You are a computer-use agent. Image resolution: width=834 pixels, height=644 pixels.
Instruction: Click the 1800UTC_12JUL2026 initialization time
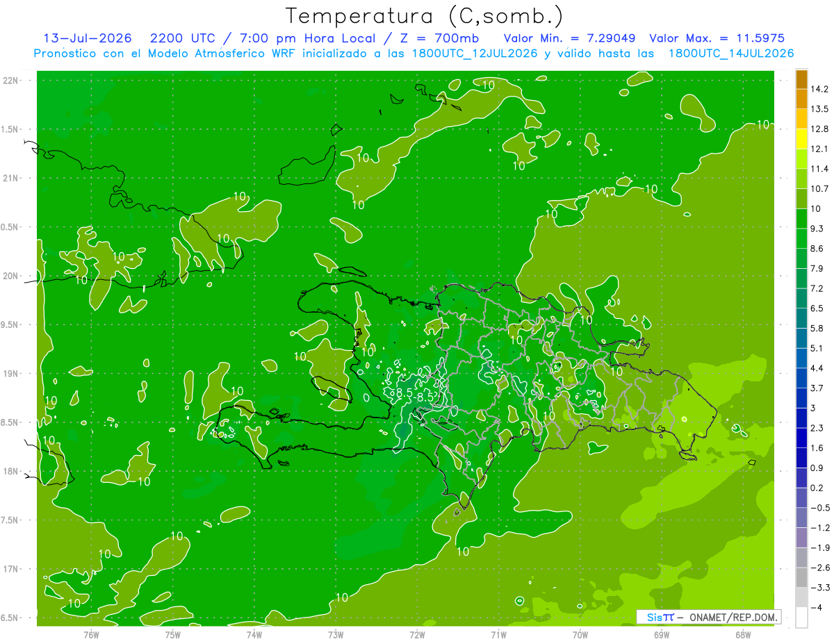pyautogui.click(x=475, y=53)
